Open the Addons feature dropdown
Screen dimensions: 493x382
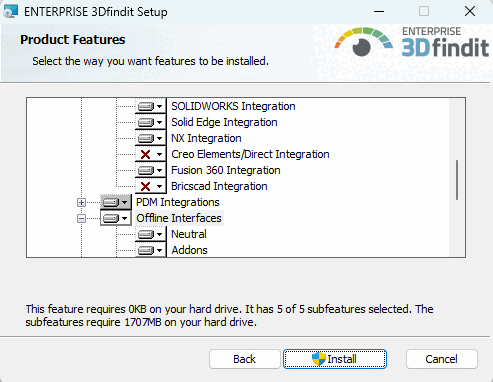[150, 250]
